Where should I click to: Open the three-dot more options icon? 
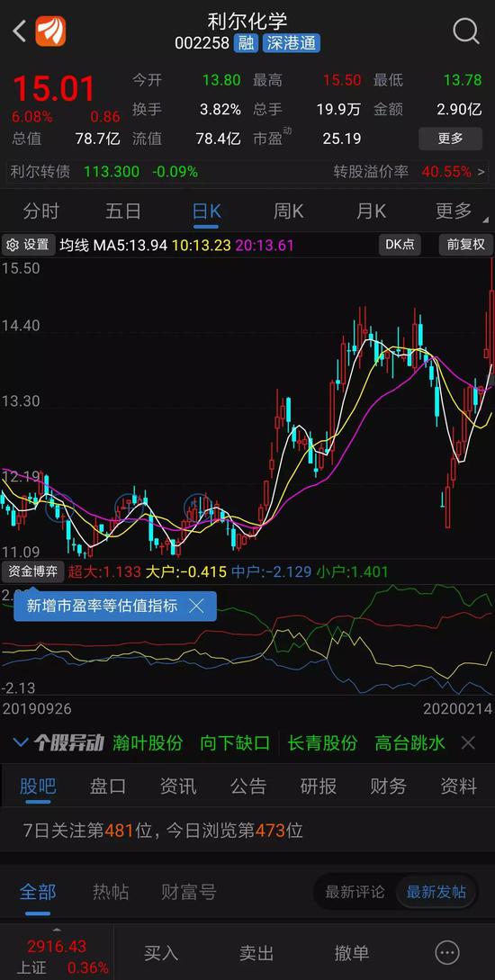tap(447, 953)
